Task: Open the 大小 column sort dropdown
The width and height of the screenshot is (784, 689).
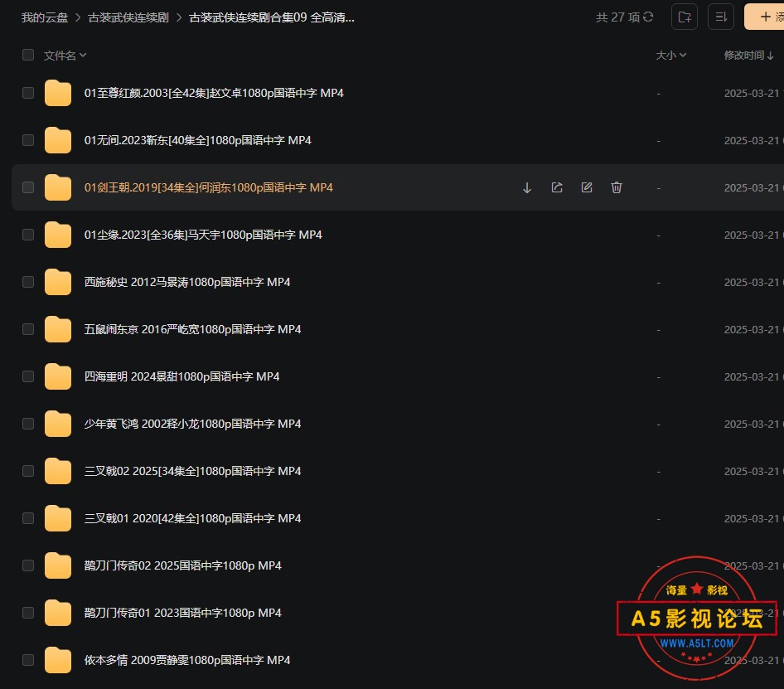Action: [671, 55]
